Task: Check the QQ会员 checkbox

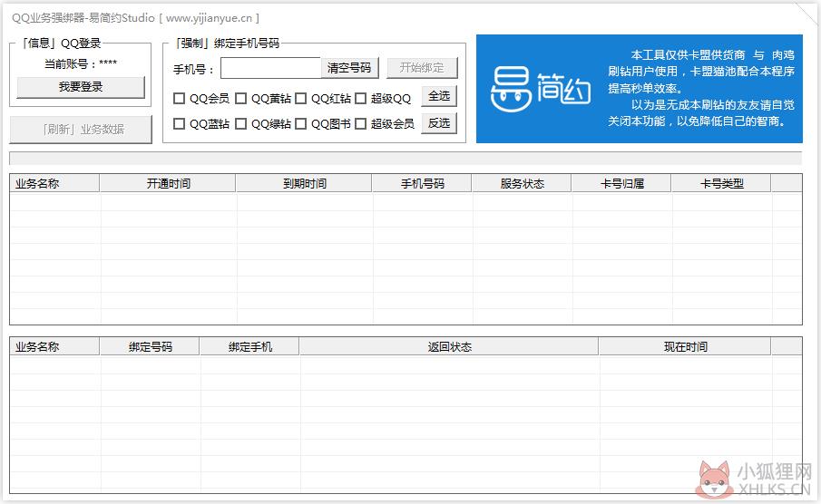Action: coord(179,99)
